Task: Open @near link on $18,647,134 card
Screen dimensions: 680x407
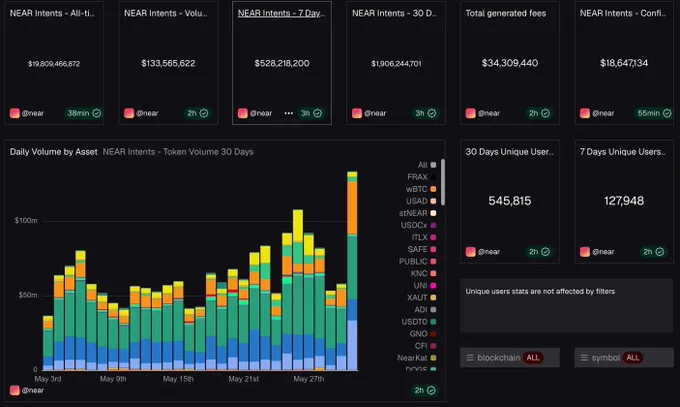Action: pos(603,113)
